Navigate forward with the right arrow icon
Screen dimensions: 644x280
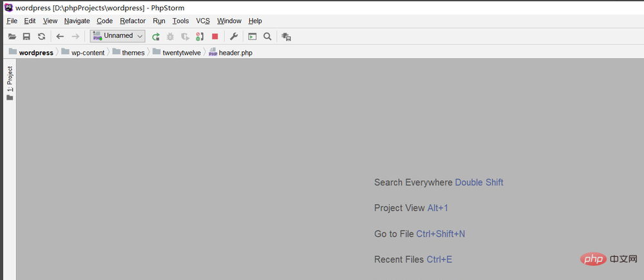click(75, 37)
